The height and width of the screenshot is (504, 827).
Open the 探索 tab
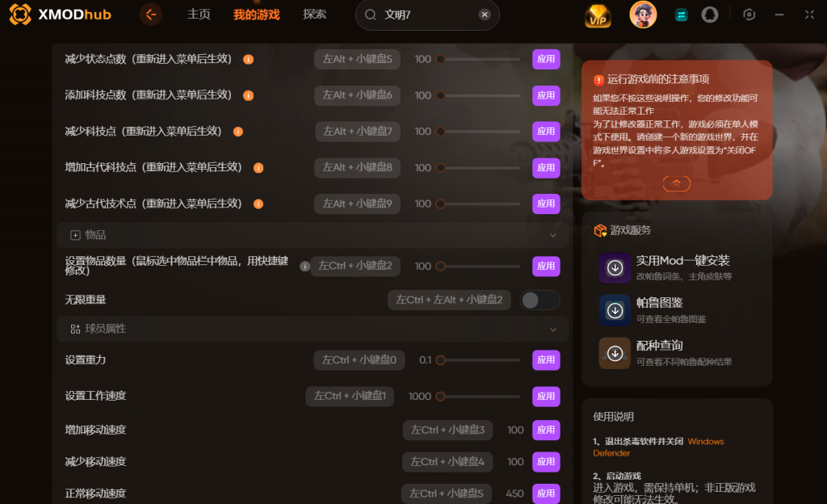[314, 15]
